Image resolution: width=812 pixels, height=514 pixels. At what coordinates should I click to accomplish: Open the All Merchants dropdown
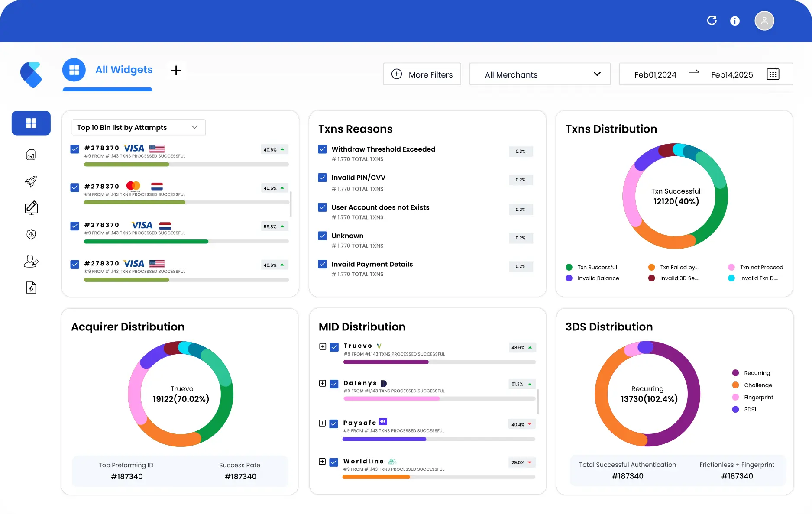(x=540, y=74)
